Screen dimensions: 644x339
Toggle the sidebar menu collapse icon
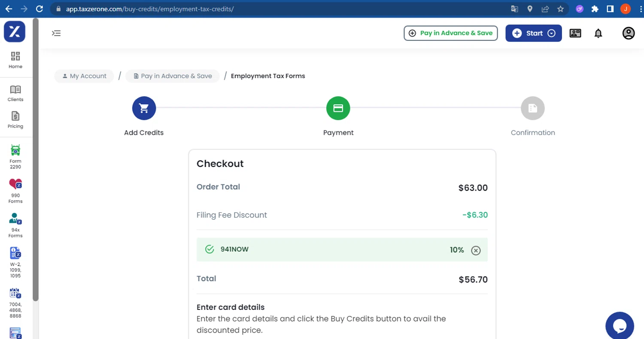click(56, 33)
